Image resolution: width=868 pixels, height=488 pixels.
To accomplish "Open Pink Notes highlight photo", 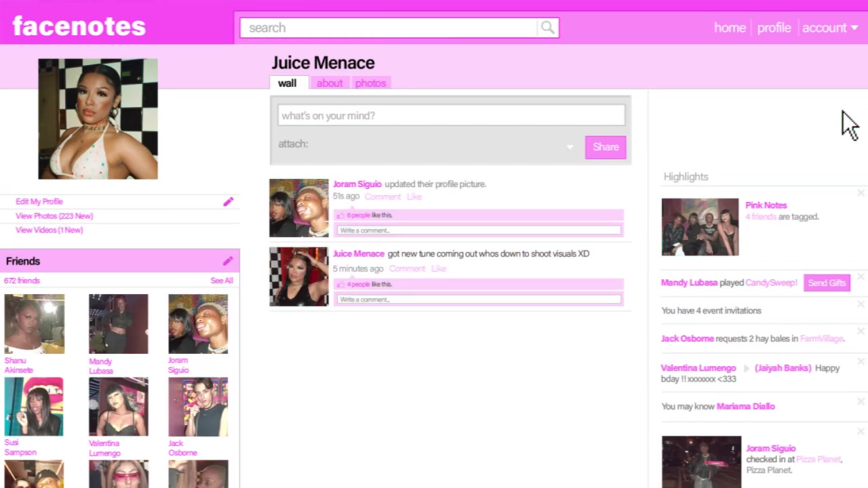I will [700, 227].
